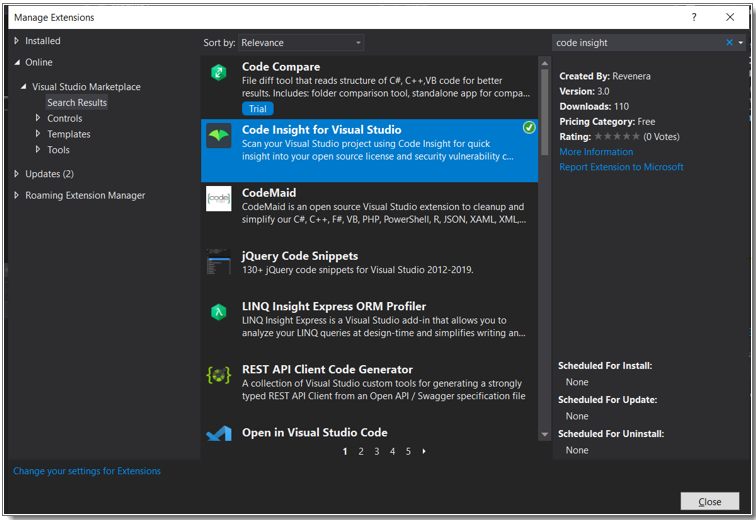Click the green installed checkmark badge
This screenshot has width=756, height=520.
[x=529, y=128]
